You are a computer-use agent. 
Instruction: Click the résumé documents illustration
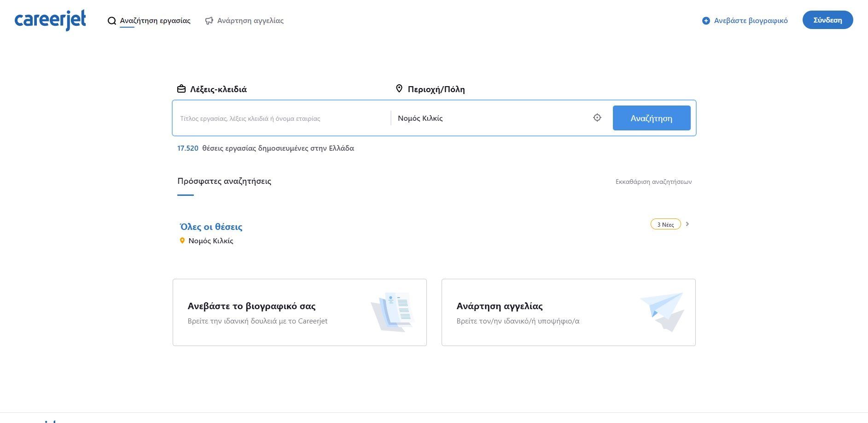pos(392,312)
